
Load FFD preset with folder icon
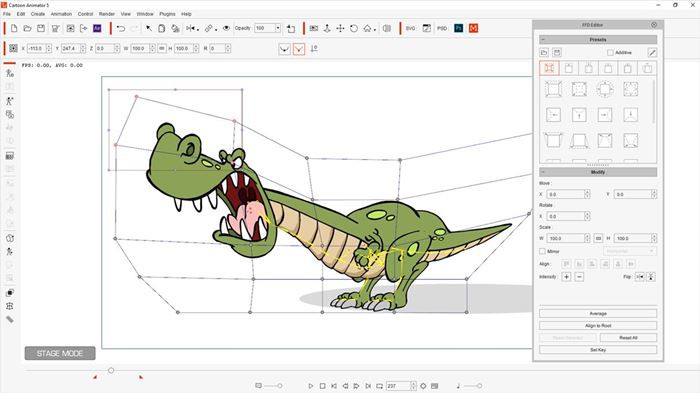tap(544, 53)
